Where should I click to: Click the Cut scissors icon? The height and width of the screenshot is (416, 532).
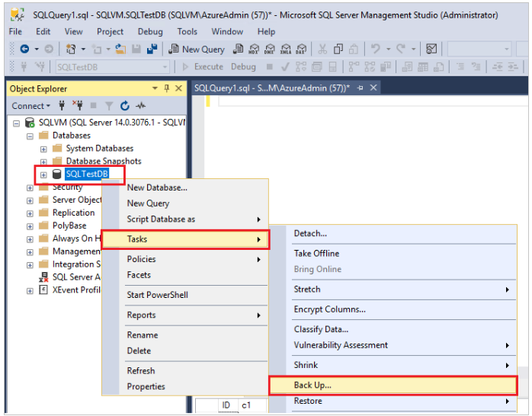pyautogui.click(x=322, y=50)
